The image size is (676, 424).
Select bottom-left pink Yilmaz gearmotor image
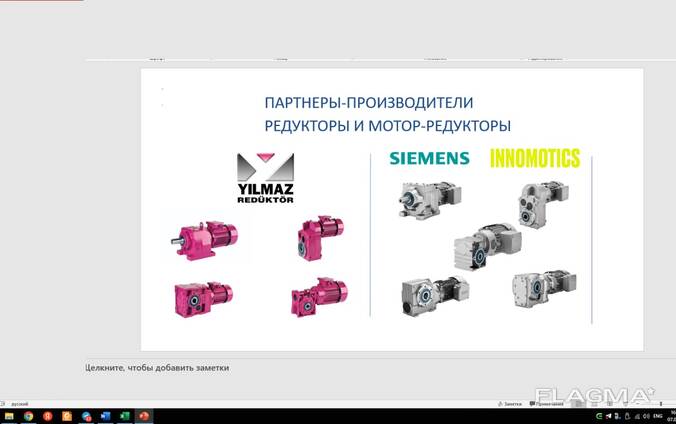pos(203,299)
